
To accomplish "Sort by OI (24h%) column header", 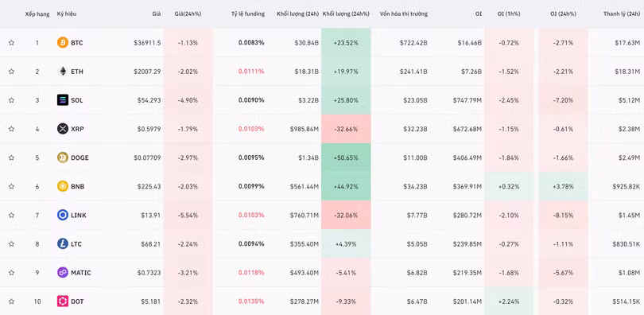I will coord(563,14).
